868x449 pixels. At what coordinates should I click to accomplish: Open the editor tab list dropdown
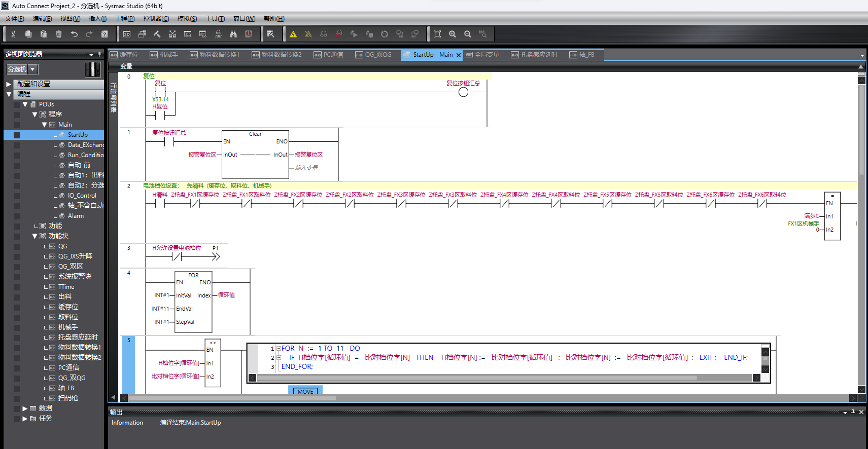click(x=862, y=55)
